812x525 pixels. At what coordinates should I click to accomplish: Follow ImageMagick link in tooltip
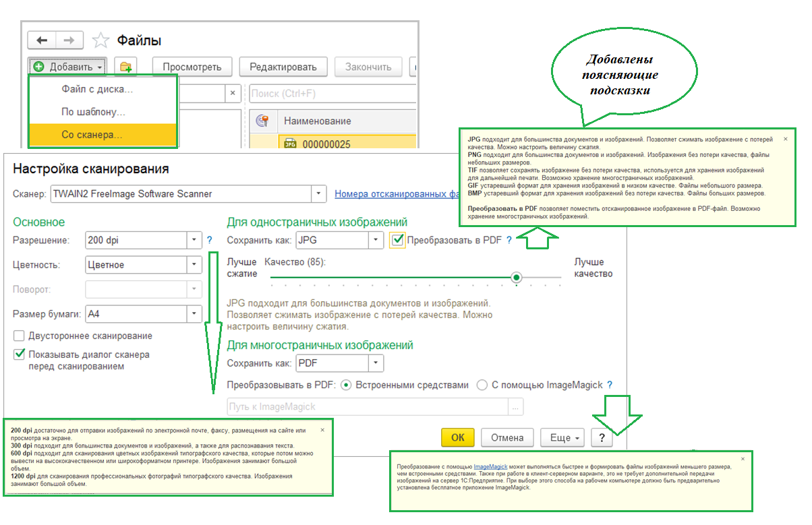coord(490,466)
